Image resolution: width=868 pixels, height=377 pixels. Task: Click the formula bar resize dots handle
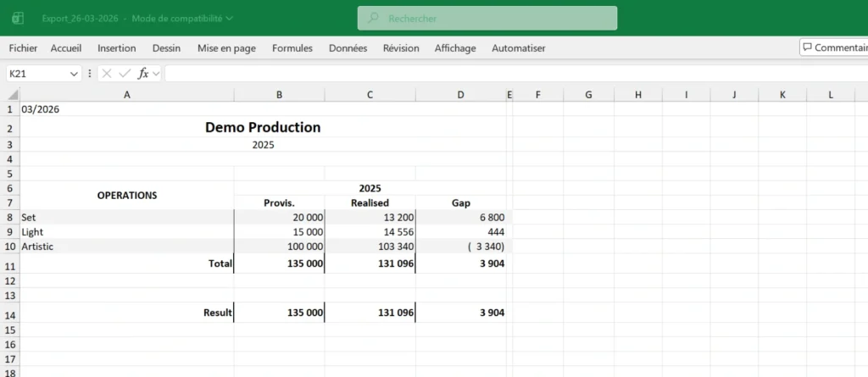(90, 74)
